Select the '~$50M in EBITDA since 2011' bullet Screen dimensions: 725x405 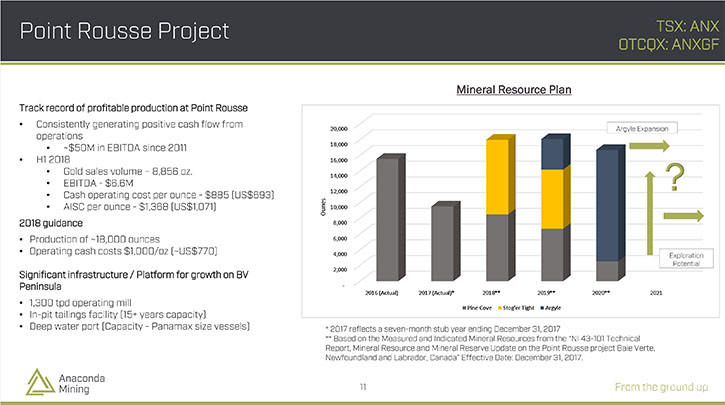tap(125, 148)
